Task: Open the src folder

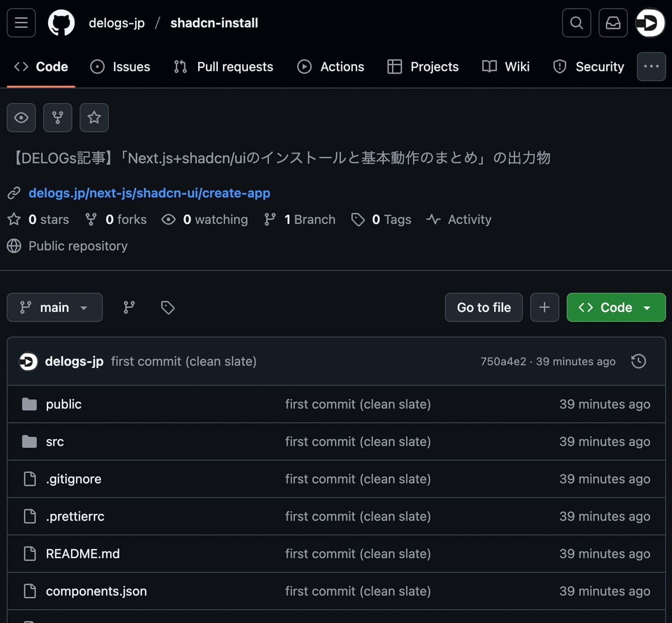Action: (55, 441)
